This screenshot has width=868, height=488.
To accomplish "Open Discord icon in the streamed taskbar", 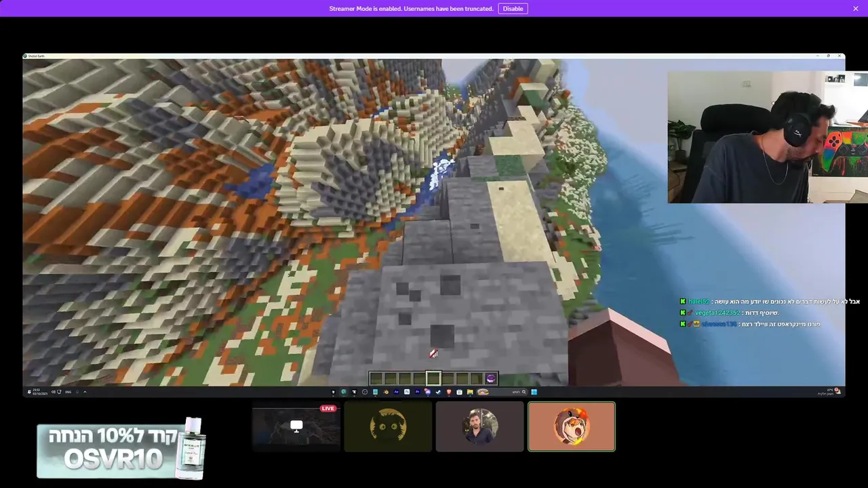I will (x=428, y=392).
